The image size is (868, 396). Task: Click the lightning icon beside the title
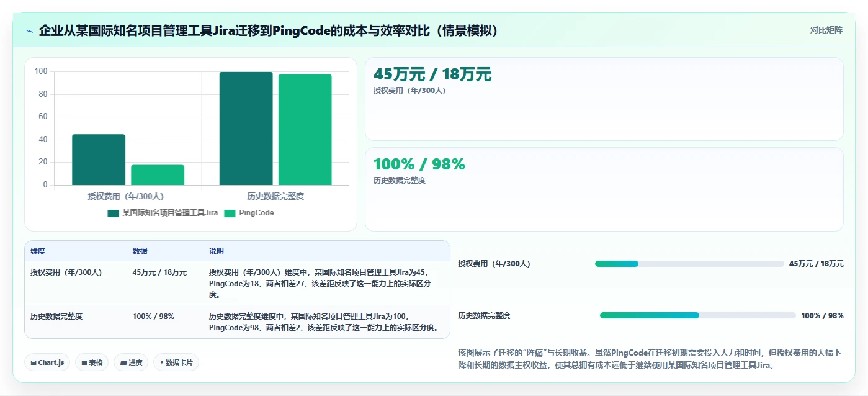(30, 30)
